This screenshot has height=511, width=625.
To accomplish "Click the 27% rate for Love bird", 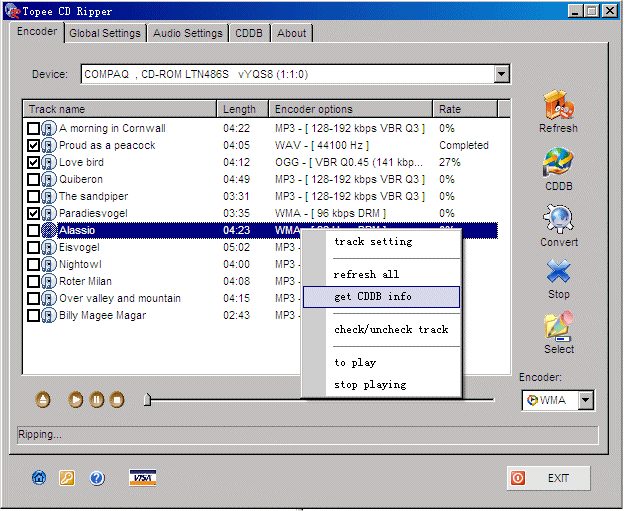I will coord(450,162).
